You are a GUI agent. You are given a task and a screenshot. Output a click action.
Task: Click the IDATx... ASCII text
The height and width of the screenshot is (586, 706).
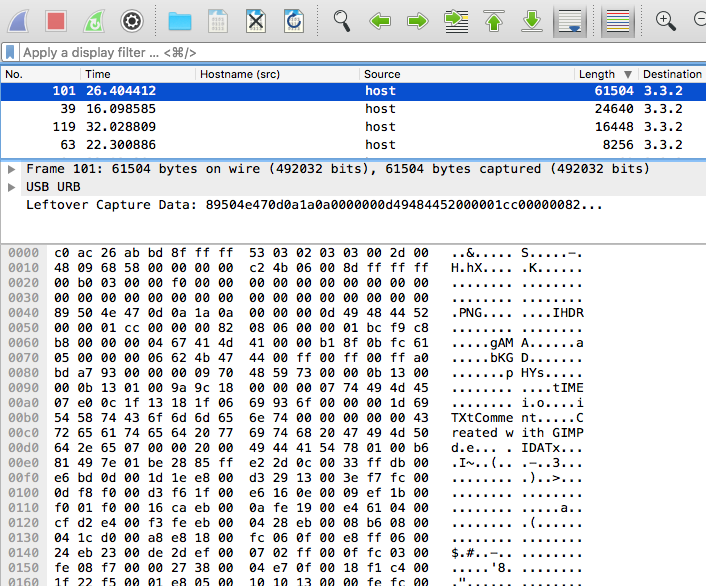pyautogui.click(x=552, y=448)
